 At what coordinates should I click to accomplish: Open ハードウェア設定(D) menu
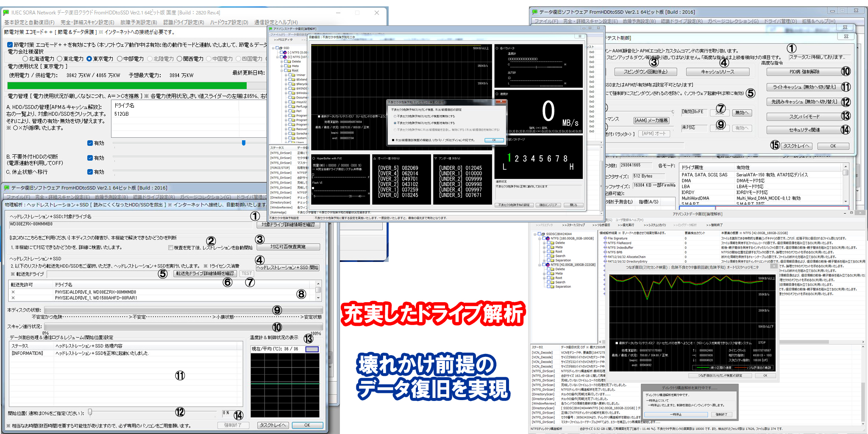(229, 22)
